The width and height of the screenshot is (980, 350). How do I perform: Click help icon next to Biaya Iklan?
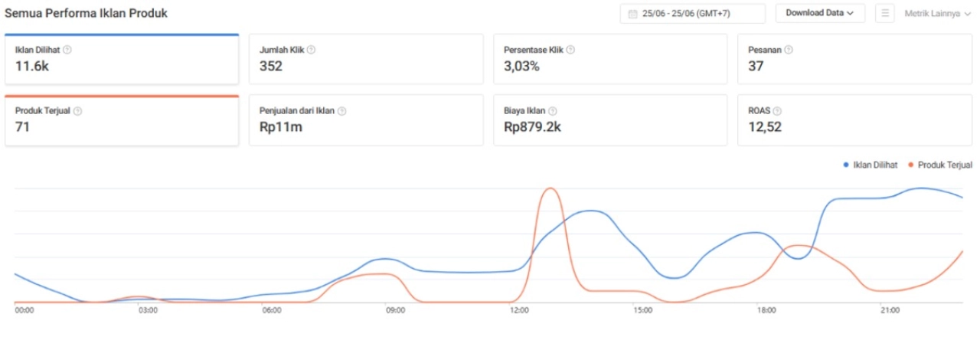[x=553, y=111]
